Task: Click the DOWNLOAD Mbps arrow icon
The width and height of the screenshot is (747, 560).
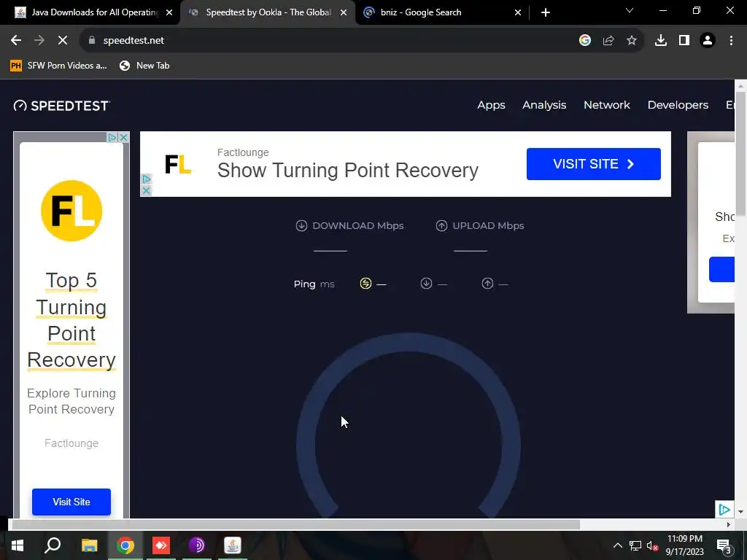Action: coord(301,226)
